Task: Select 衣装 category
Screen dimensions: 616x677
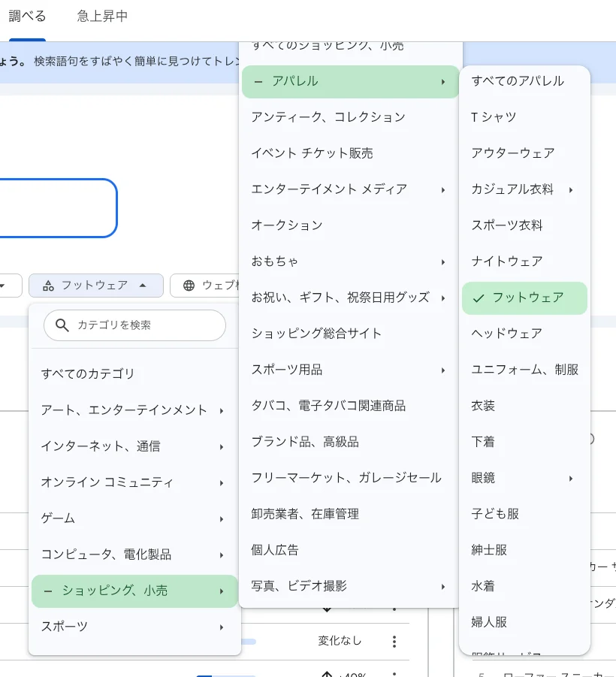Action: pyautogui.click(x=524, y=406)
